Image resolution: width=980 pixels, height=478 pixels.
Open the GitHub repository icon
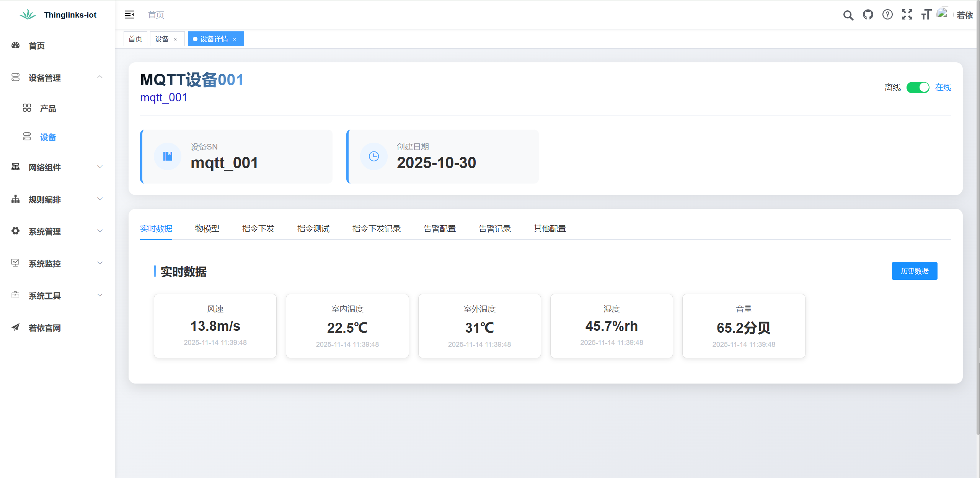(868, 15)
